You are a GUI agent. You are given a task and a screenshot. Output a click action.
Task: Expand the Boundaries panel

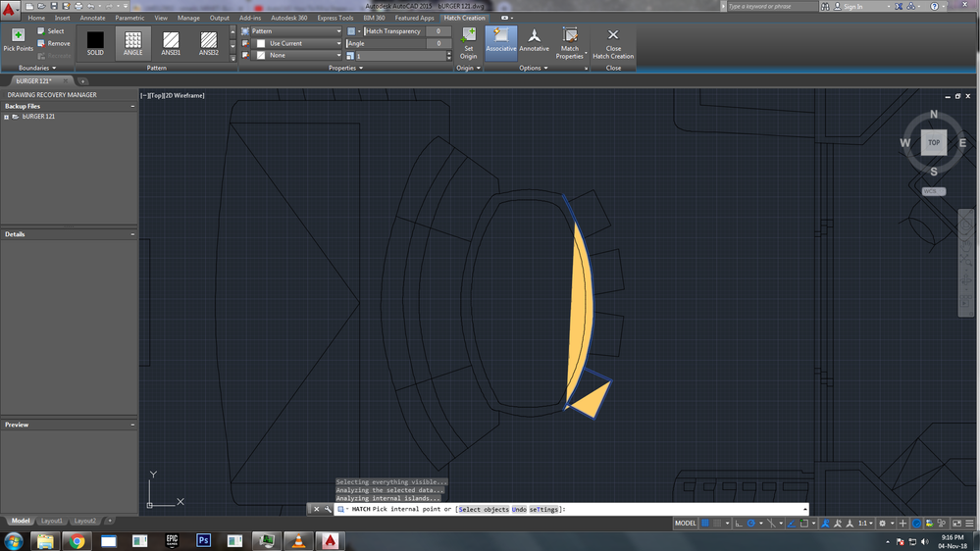[x=37, y=68]
